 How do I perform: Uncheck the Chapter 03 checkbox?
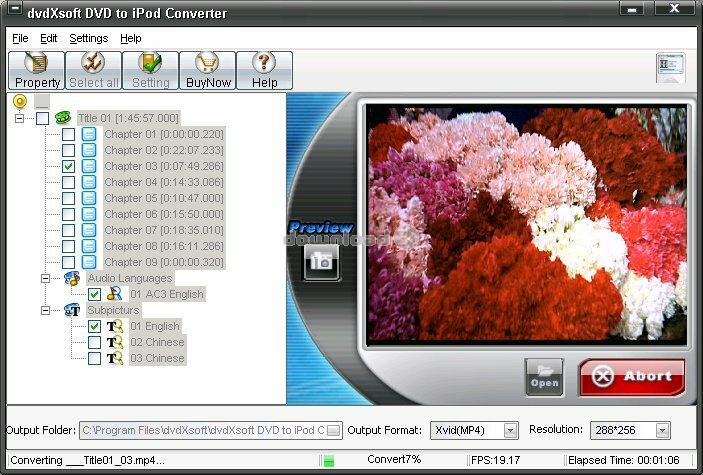tap(69, 166)
